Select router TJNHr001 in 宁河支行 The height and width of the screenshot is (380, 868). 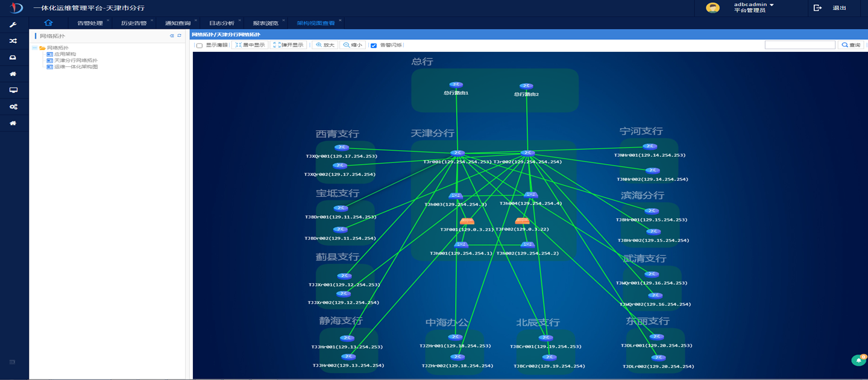click(650, 147)
